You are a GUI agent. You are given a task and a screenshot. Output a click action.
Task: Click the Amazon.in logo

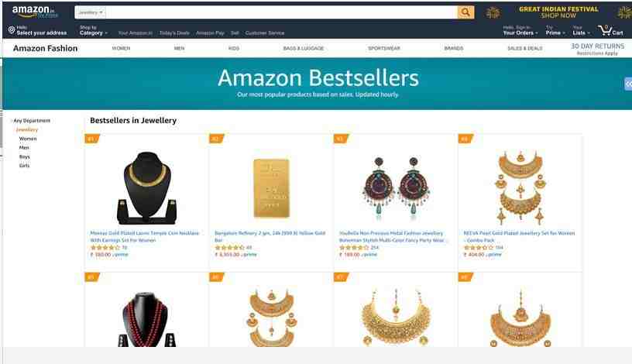point(35,12)
